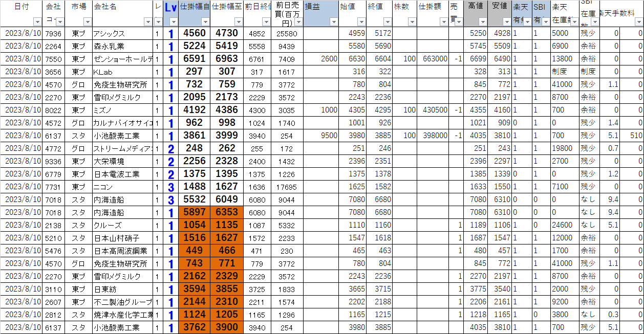Viewport: 644px width, 334px height.
Task: Select the profit cell showing 2600
Action: 321,59
